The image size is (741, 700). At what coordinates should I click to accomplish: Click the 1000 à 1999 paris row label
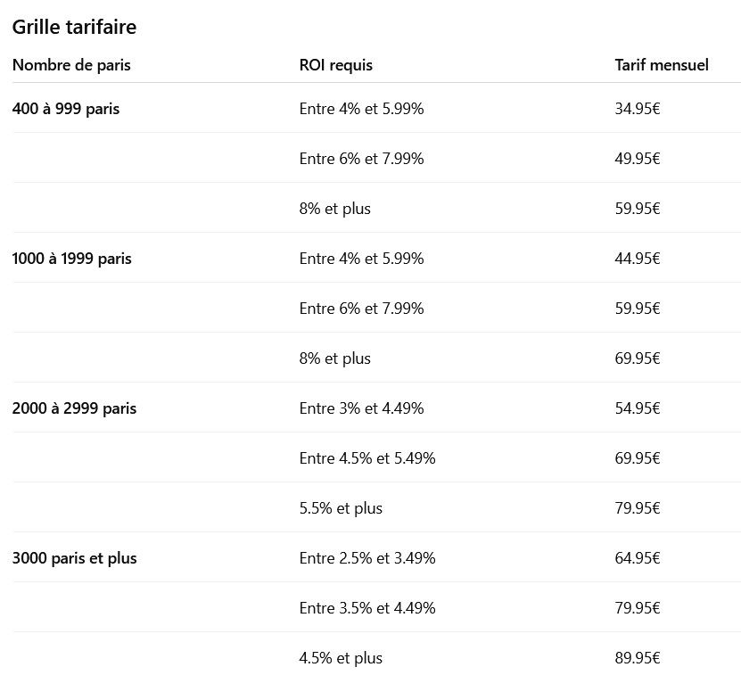click(x=72, y=259)
